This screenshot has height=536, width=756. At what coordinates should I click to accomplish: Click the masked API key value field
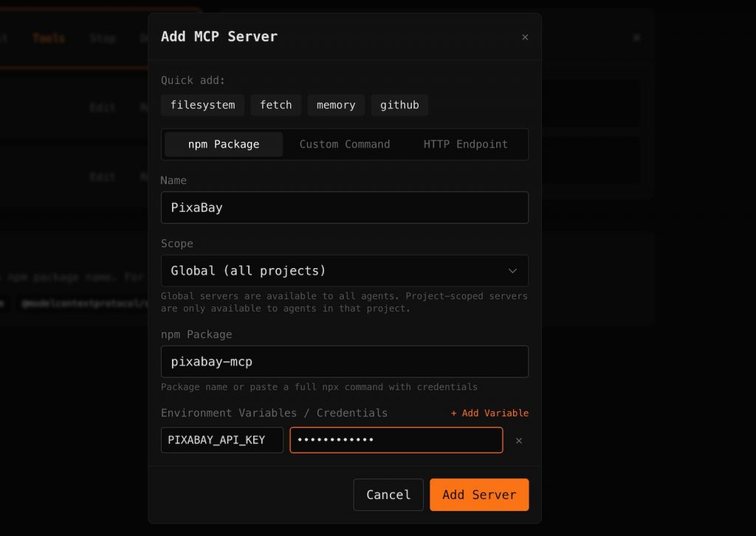pyautogui.click(x=396, y=440)
